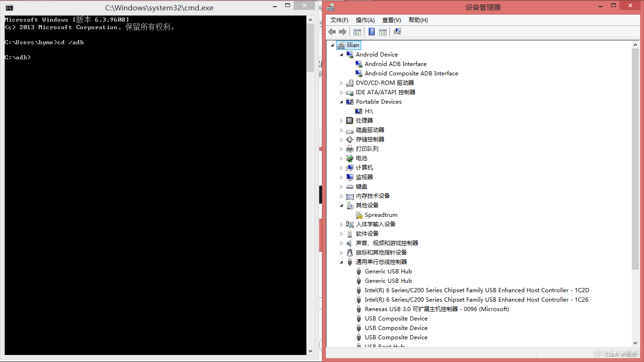This screenshot has height=362, width=644.
Task: Click the DVD/CD-ROM 驱动器 disc icon
Action: tap(350, 83)
